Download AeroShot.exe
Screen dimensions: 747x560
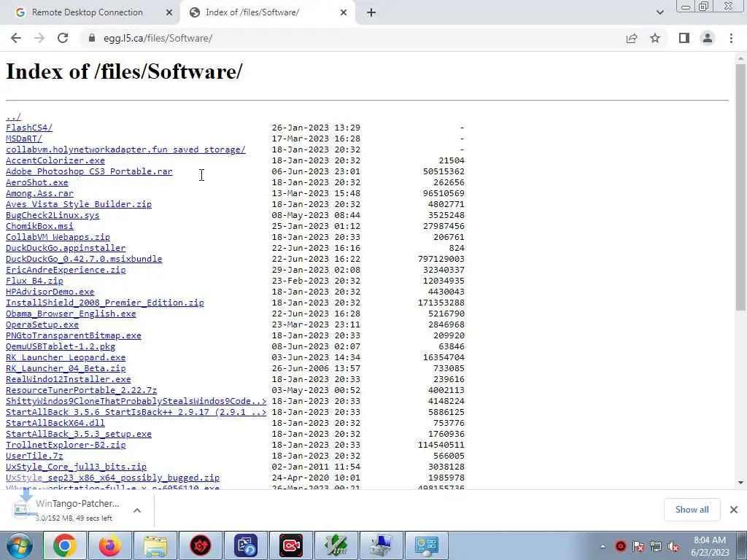pos(37,182)
